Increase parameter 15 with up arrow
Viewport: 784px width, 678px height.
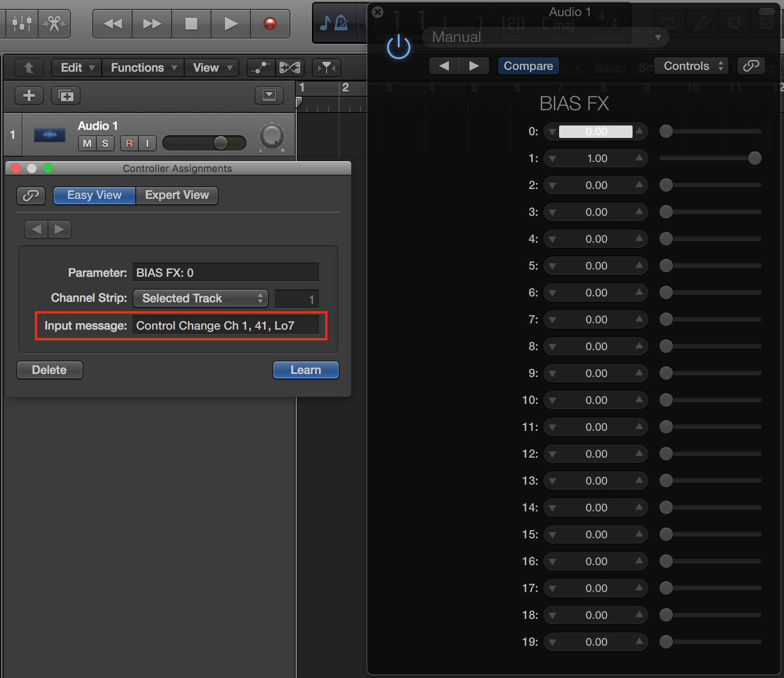pos(639,534)
